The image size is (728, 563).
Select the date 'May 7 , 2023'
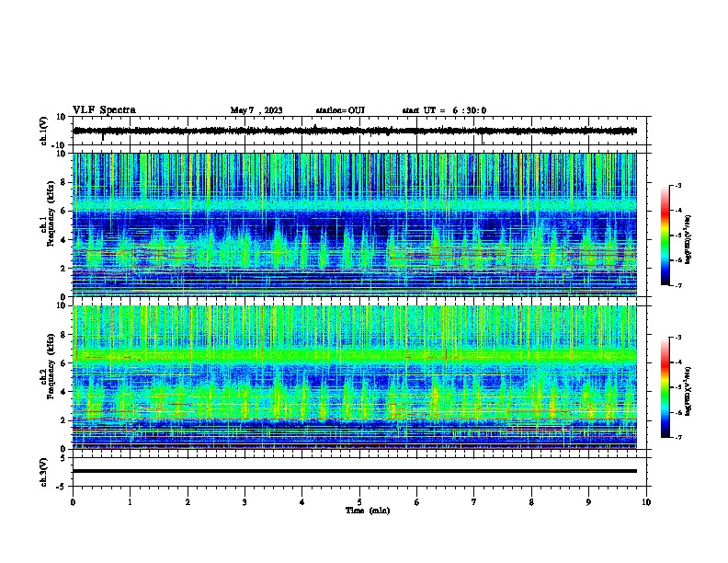[x=256, y=110]
